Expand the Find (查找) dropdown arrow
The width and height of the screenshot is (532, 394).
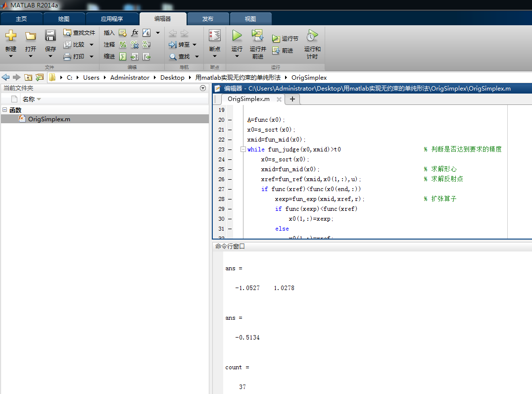tap(197, 56)
